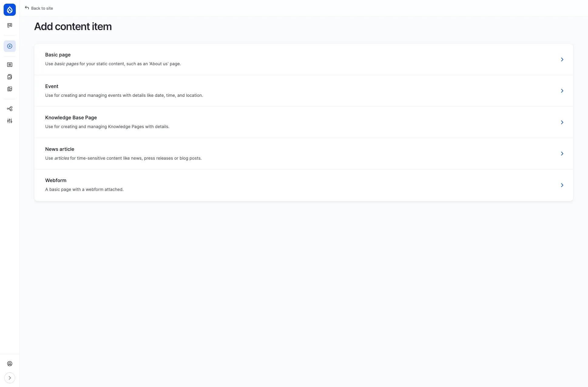Open the Media image sidebar icon
Screen dimensions: 588x387
point(10,89)
